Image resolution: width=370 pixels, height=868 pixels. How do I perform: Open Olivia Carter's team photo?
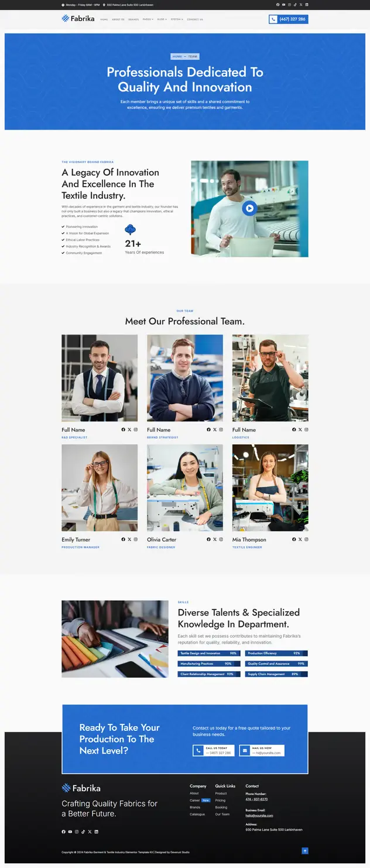(185, 488)
